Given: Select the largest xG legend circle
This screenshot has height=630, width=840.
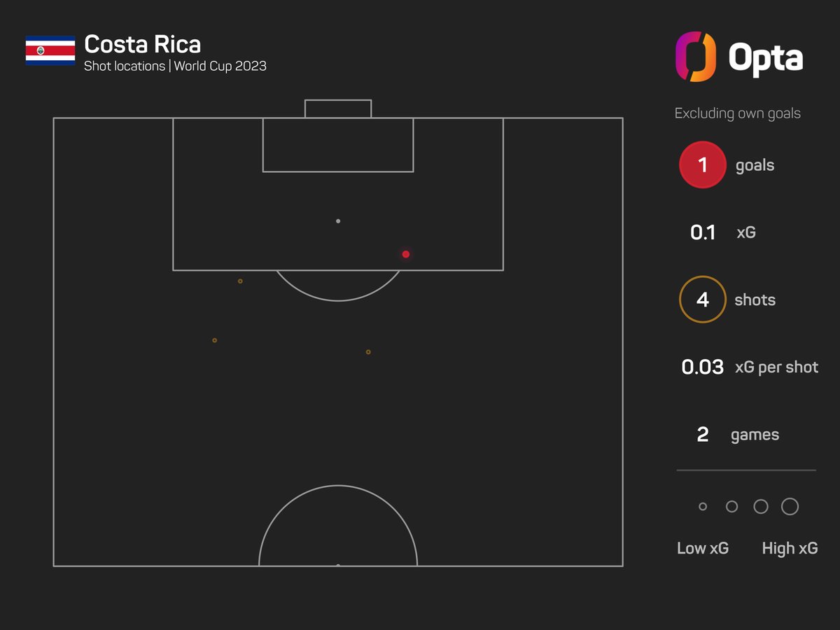Looking at the screenshot, I should 790,506.
